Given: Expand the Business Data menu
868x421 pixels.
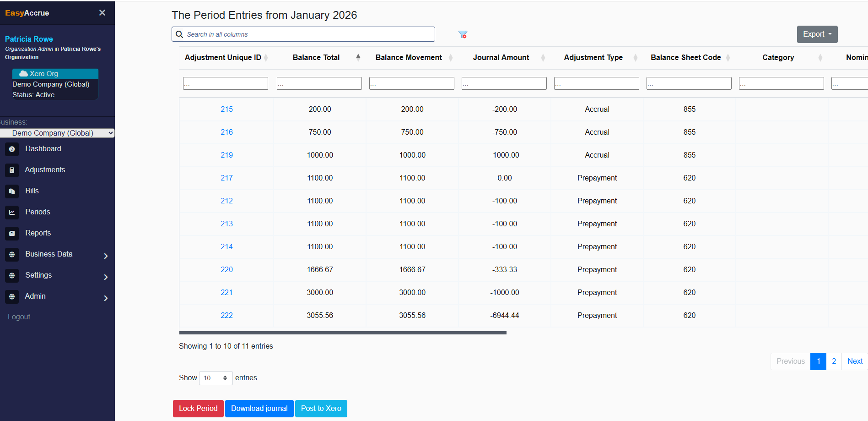Looking at the screenshot, I should (x=106, y=256).
